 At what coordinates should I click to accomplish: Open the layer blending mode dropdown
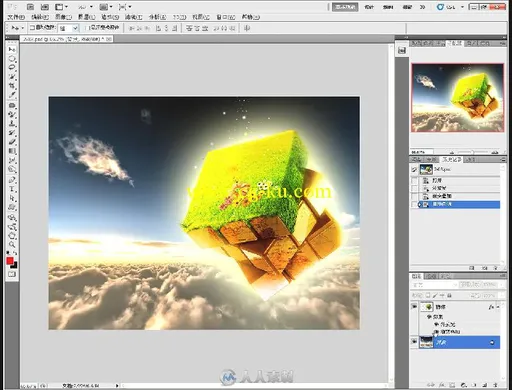click(434, 285)
